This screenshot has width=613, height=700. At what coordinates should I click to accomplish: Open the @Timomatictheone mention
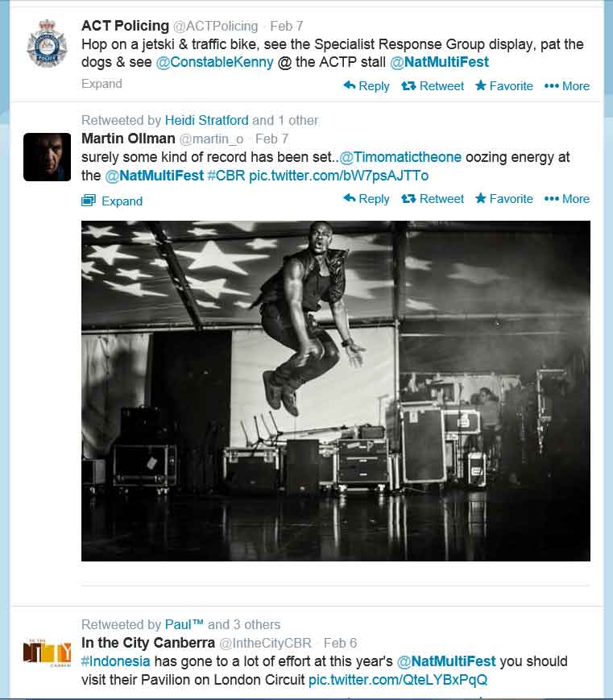point(400,157)
